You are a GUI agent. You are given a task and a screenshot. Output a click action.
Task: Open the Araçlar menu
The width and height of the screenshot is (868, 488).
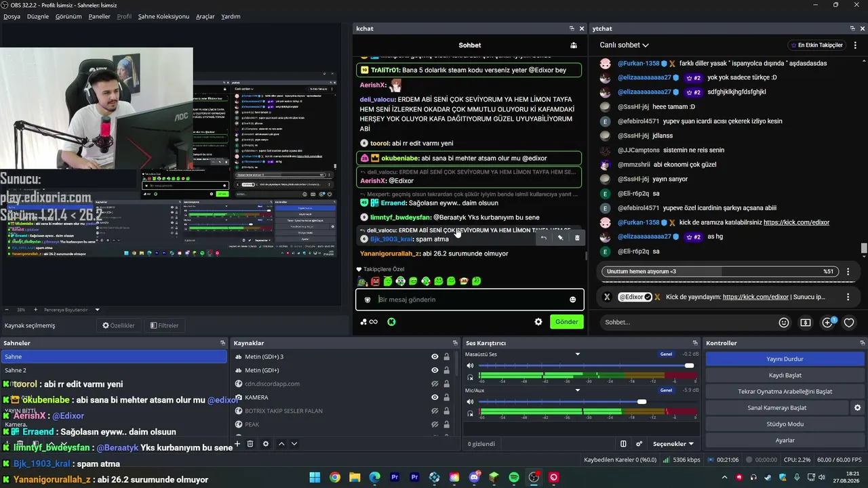pos(205,16)
